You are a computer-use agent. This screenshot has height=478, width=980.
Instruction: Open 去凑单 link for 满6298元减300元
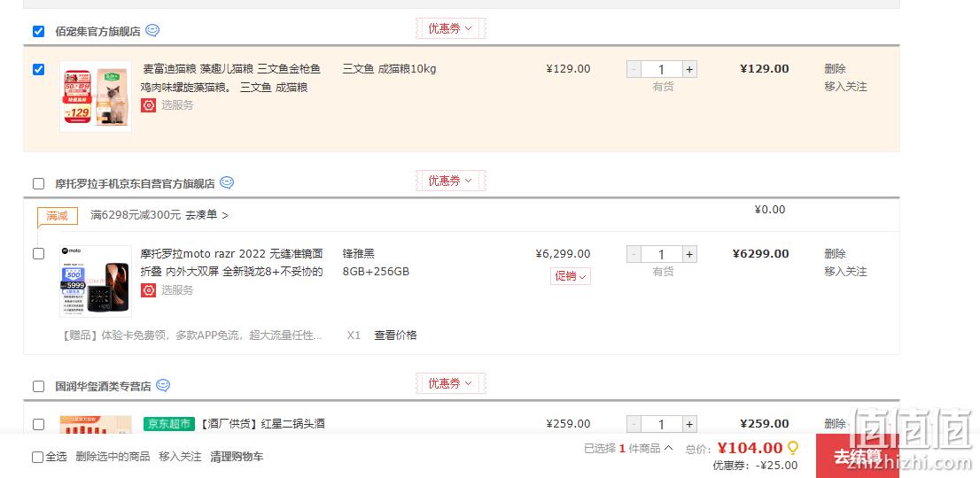point(206,215)
